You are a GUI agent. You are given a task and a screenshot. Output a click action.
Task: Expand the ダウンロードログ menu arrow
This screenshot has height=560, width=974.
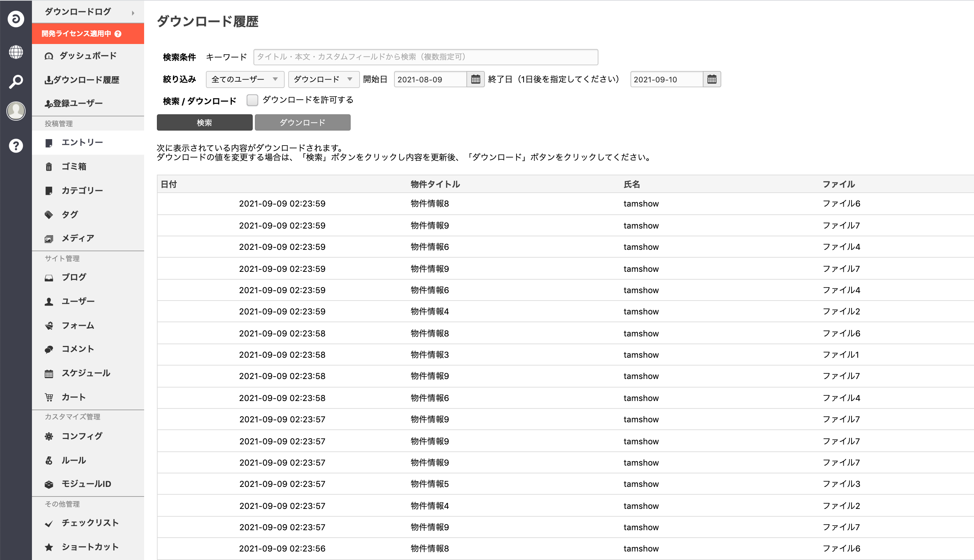(x=133, y=13)
